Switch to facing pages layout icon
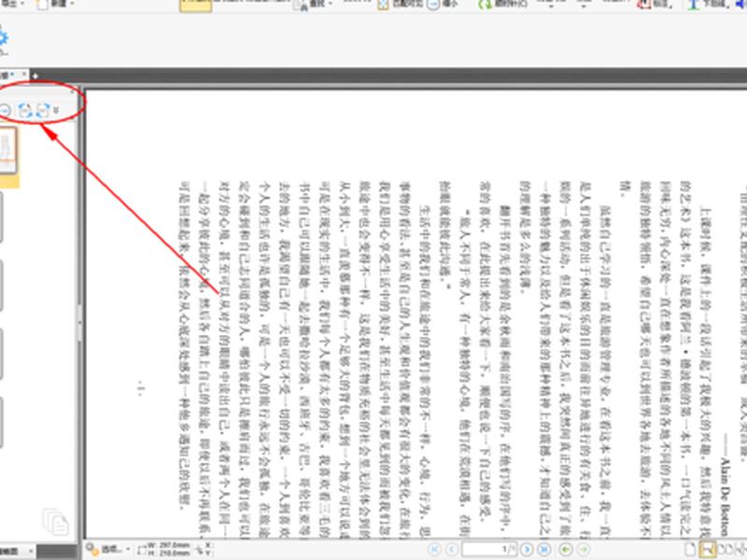 (726, 549)
